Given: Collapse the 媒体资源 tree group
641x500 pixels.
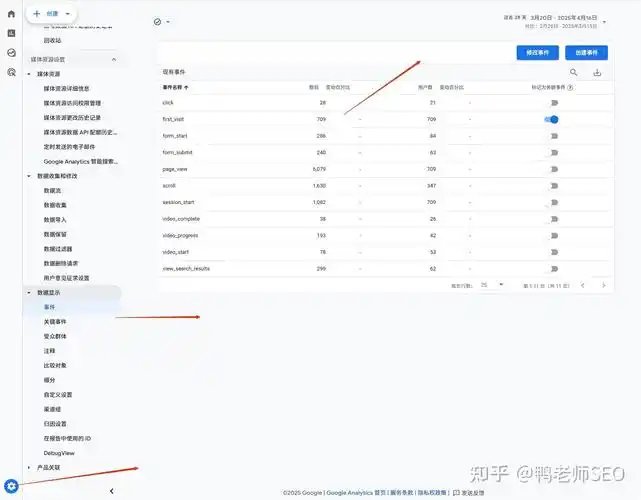Looking at the screenshot, I should [29, 74].
